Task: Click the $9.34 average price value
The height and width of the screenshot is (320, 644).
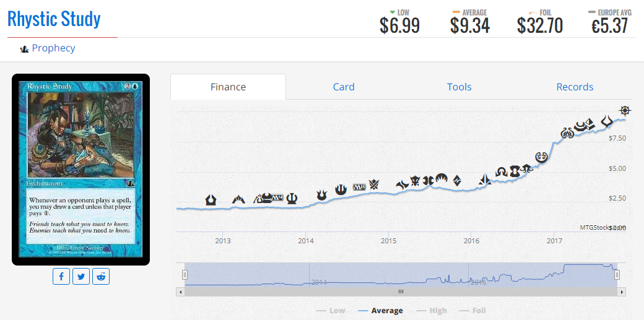Action: pyautogui.click(x=469, y=25)
